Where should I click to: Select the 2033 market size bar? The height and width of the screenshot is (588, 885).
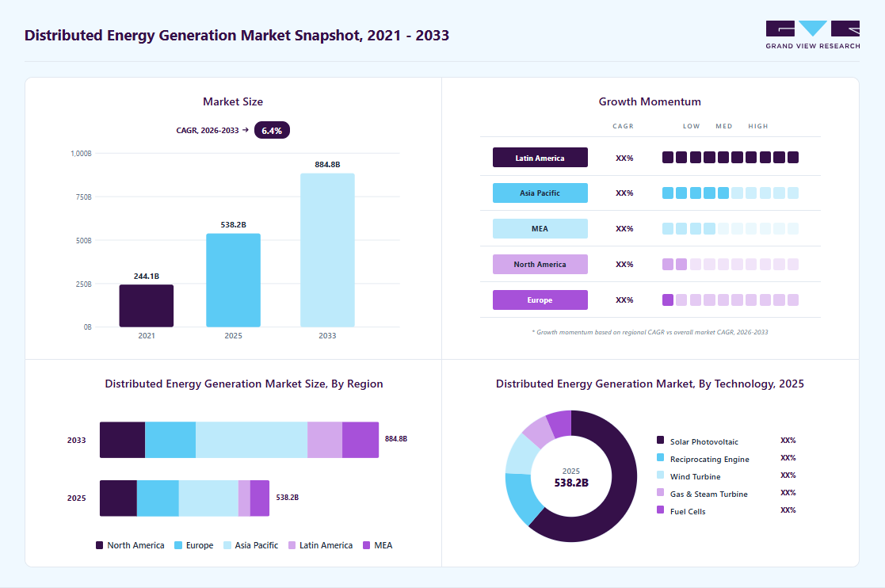(x=327, y=250)
